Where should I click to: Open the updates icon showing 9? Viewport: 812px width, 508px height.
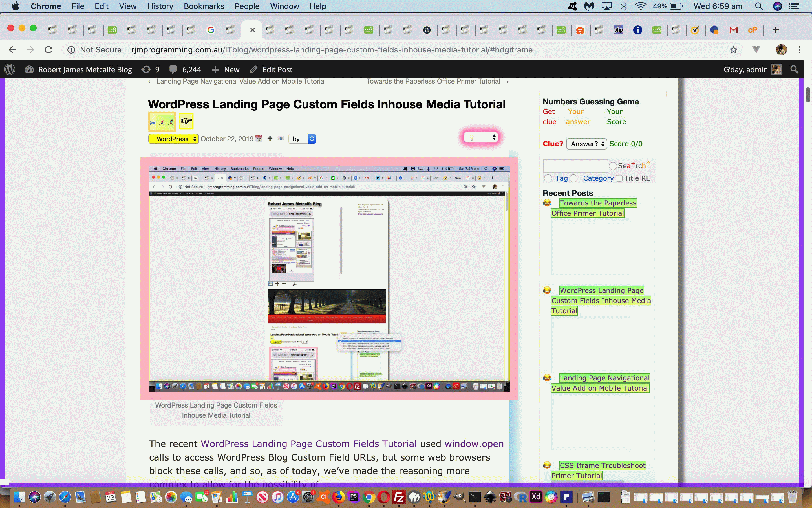tap(150, 69)
